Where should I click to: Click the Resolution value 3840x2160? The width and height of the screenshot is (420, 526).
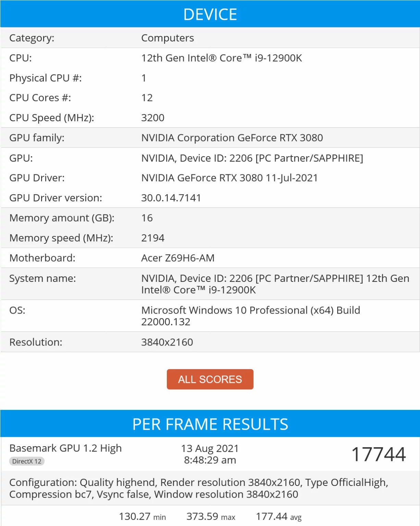pos(167,342)
